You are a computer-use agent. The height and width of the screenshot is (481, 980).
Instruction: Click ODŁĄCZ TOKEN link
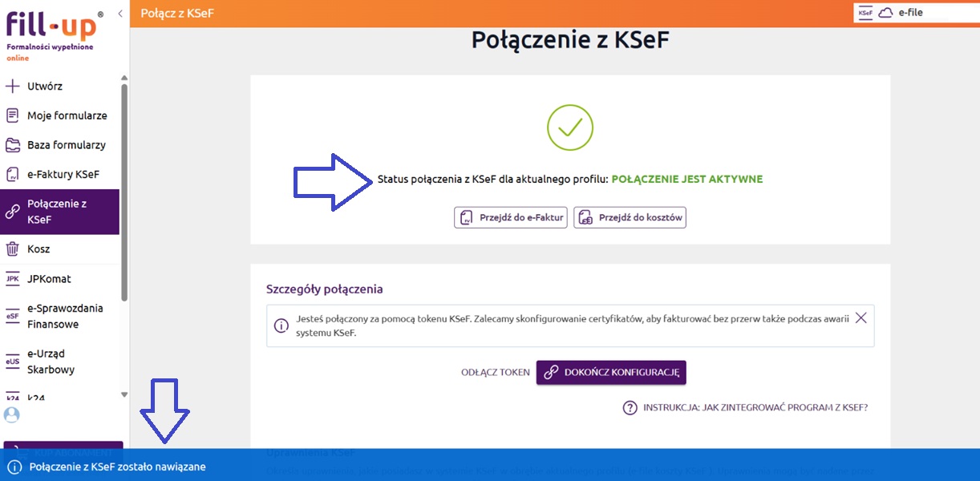[x=495, y=373]
